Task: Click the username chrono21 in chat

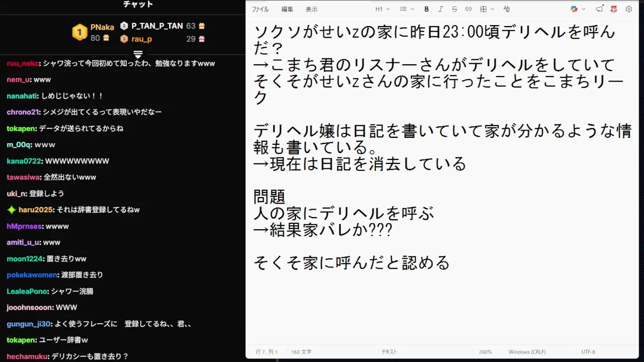Action: point(23,112)
